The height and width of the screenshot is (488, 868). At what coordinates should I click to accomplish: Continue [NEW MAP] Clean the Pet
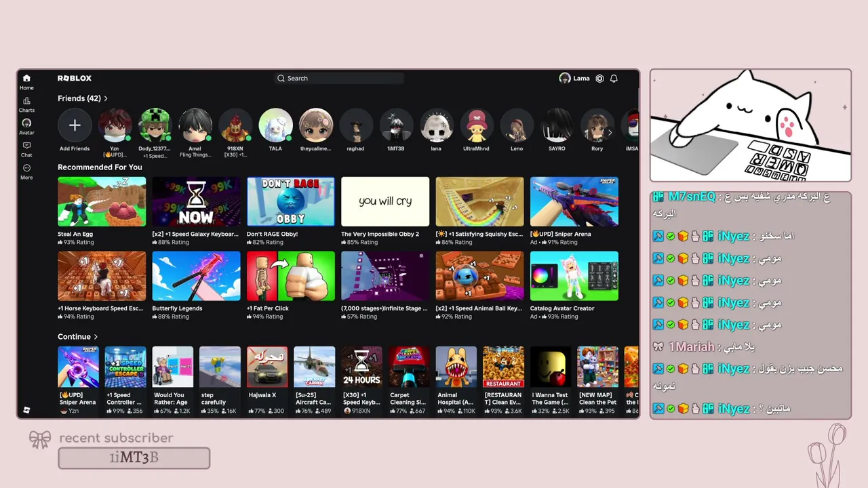point(597,367)
